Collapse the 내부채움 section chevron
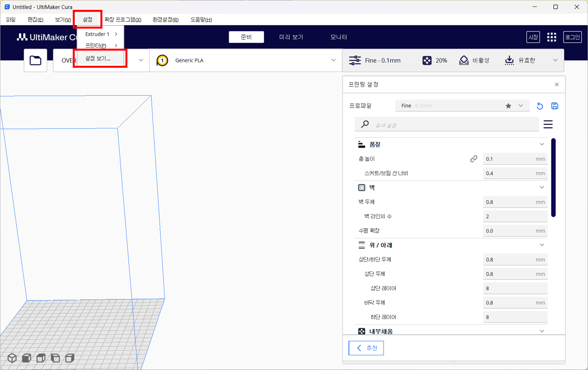Screen dimensions: 588x370 542,331
